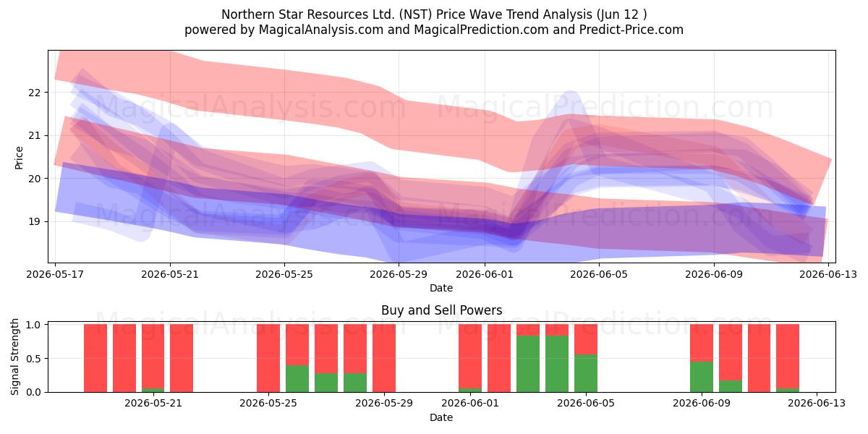The image size is (868, 434).
Task: Click the red signal bar above 2026-06-01
Action: 470,357
